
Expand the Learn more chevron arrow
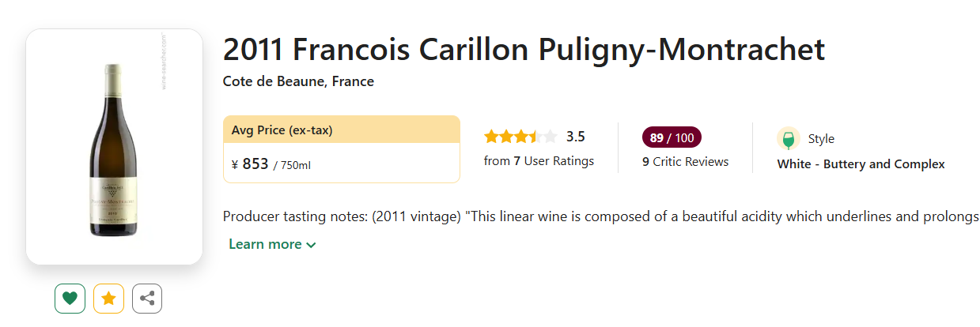point(311,245)
